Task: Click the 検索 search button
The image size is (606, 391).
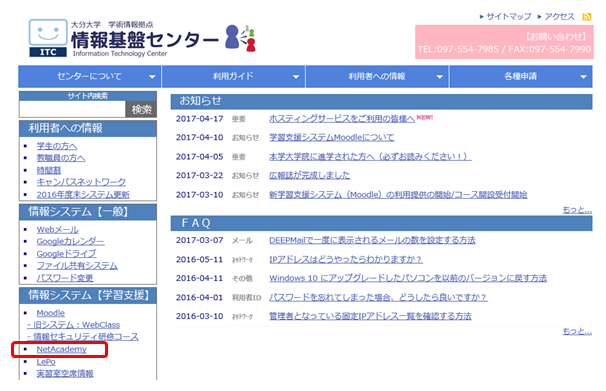Action: click(141, 109)
